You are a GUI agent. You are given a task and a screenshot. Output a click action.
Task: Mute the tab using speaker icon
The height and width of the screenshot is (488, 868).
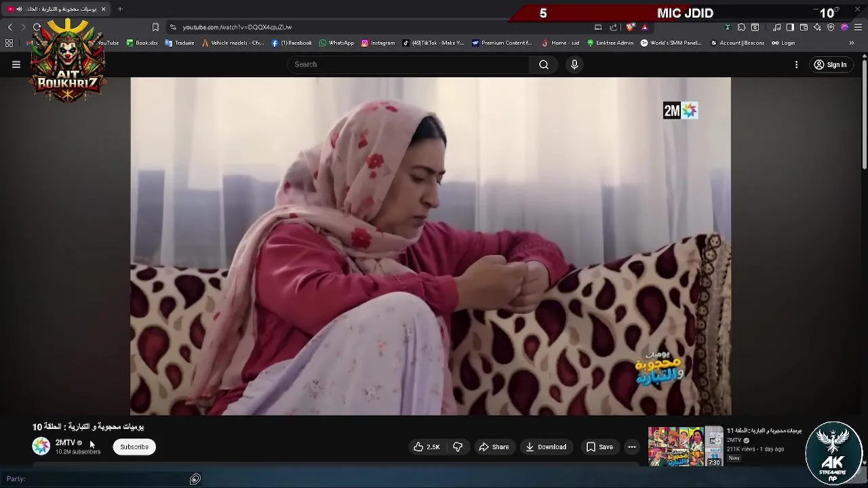click(x=19, y=9)
